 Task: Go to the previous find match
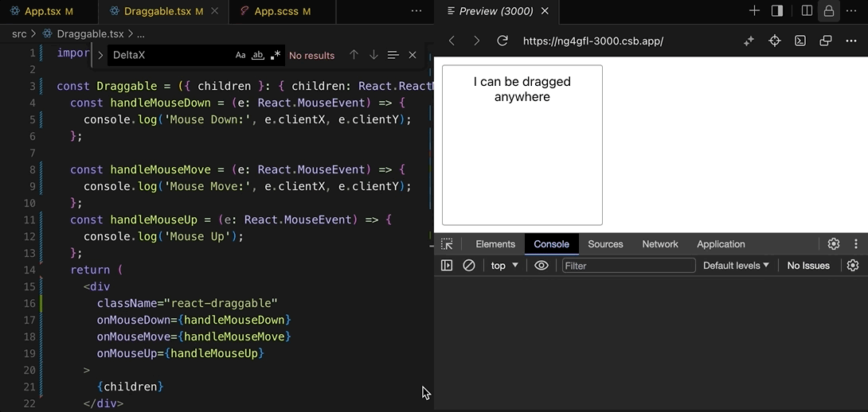354,55
